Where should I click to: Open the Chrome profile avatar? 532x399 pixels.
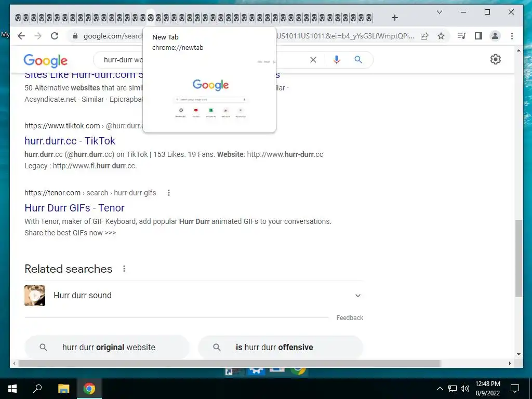click(x=495, y=36)
